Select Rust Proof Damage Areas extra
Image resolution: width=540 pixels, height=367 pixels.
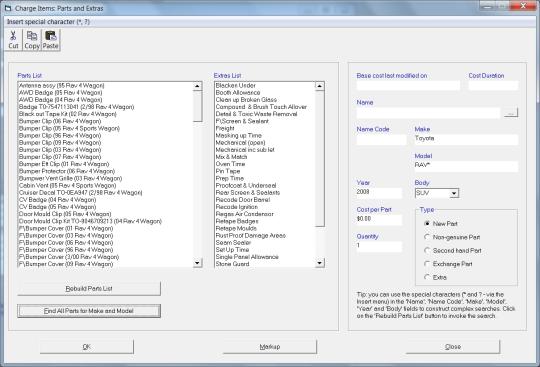coord(250,235)
